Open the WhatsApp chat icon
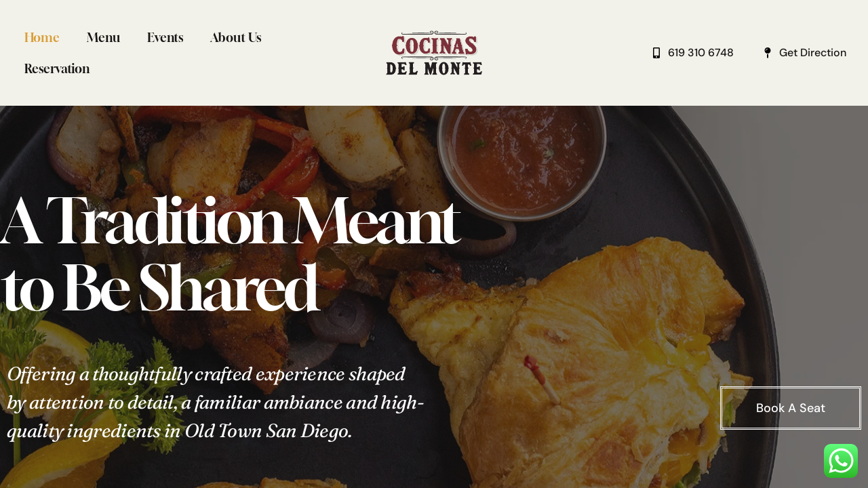Image resolution: width=868 pixels, height=488 pixels. 841,461
